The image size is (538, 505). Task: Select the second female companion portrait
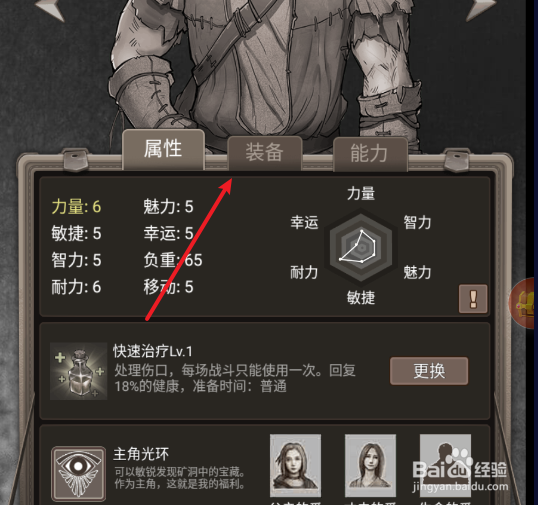click(370, 465)
